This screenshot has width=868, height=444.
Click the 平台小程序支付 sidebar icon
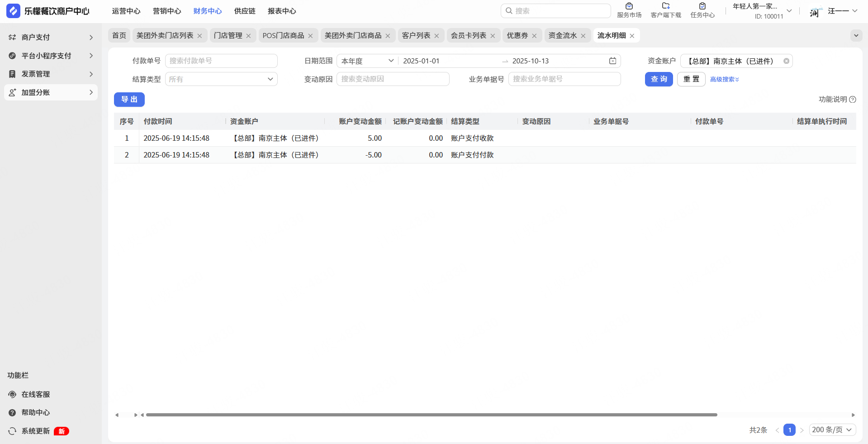(x=12, y=56)
